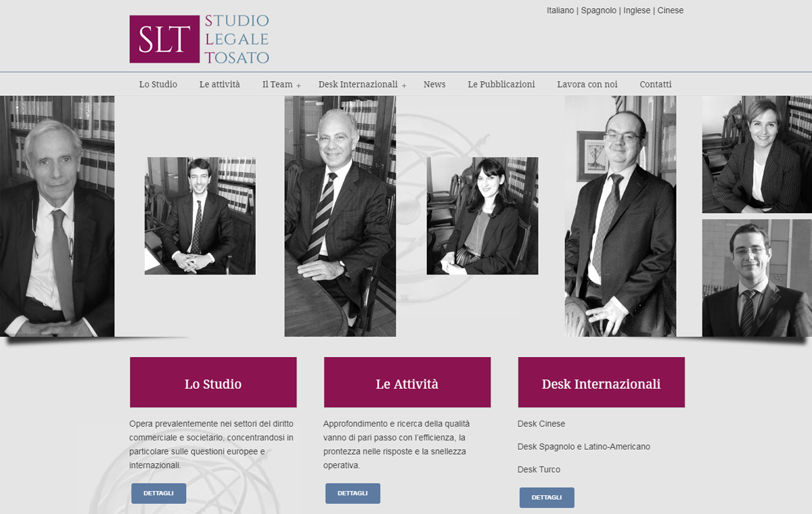The width and height of the screenshot is (812, 514).
Task: Click the Dettagli button under Lo Studio
Action: [158, 494]
